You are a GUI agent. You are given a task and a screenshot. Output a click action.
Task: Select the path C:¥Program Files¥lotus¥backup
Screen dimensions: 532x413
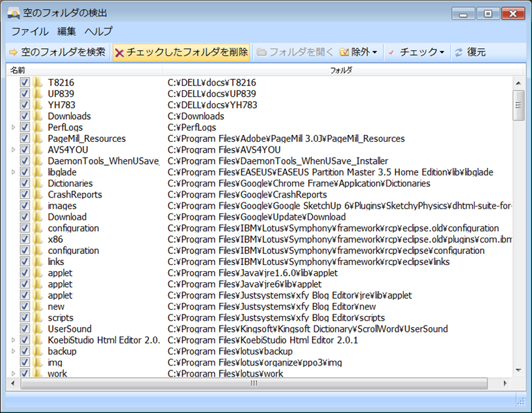(230, 351)
